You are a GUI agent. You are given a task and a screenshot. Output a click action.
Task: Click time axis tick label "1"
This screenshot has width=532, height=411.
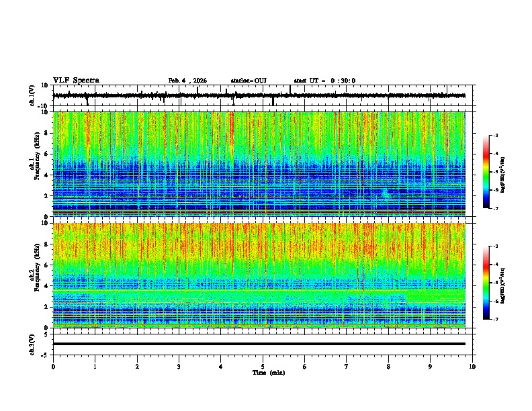(x=95, y=367)
